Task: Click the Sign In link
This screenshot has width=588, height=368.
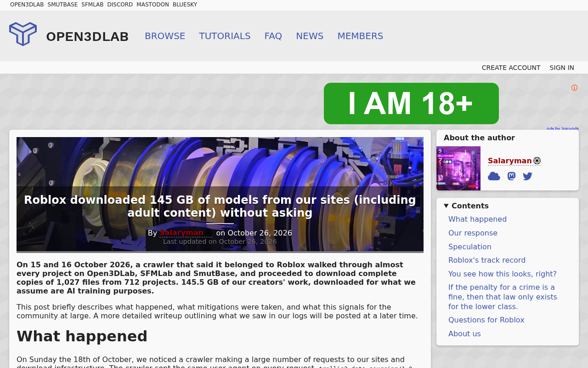Action: pyautogui.click(x=562, y=68)
